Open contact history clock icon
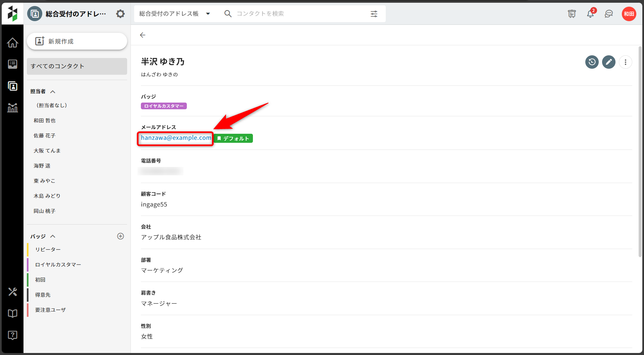This screenshot has width=644, height=355. pos(592,62)
